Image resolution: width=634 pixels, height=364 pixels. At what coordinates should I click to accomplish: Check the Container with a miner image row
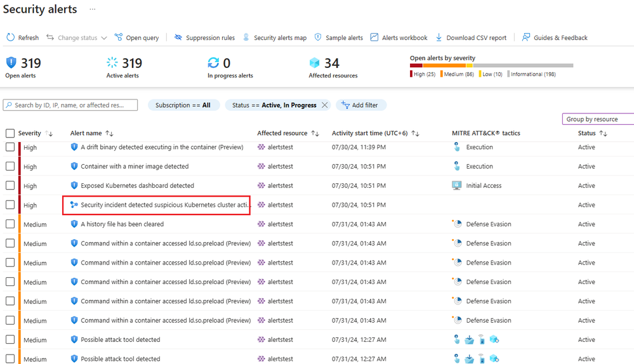[x=10, y=166]
